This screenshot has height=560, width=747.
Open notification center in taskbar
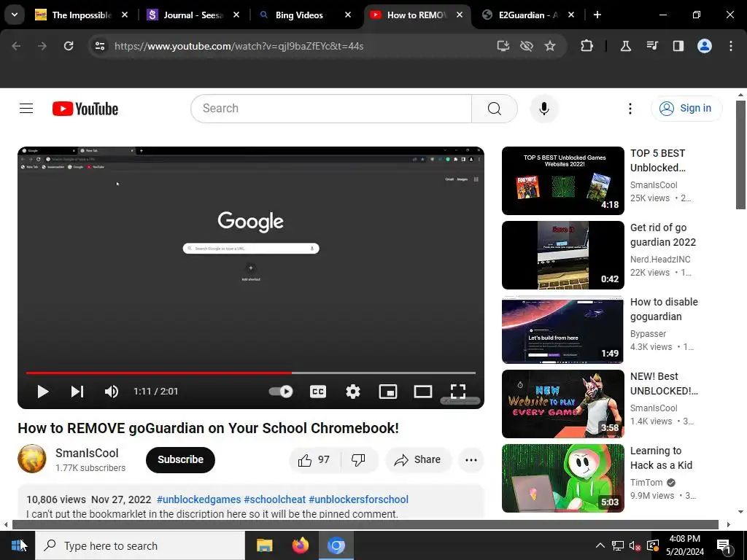(724, 545)
